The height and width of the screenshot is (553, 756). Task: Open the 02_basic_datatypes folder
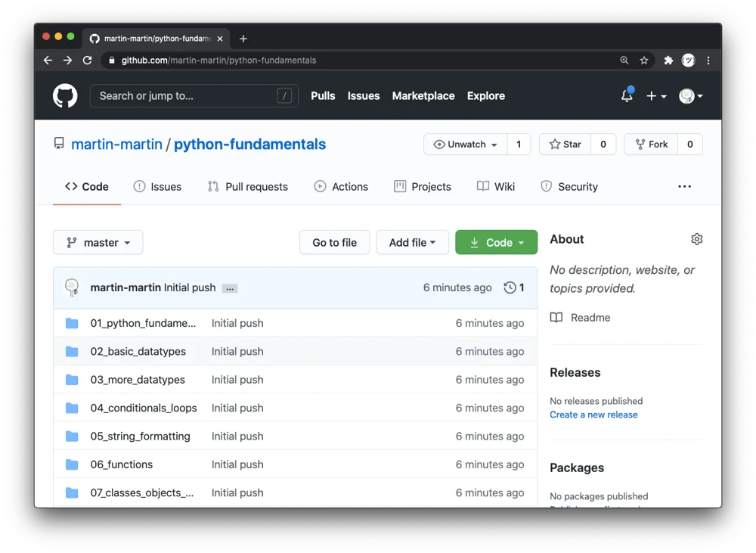(138, 351)
